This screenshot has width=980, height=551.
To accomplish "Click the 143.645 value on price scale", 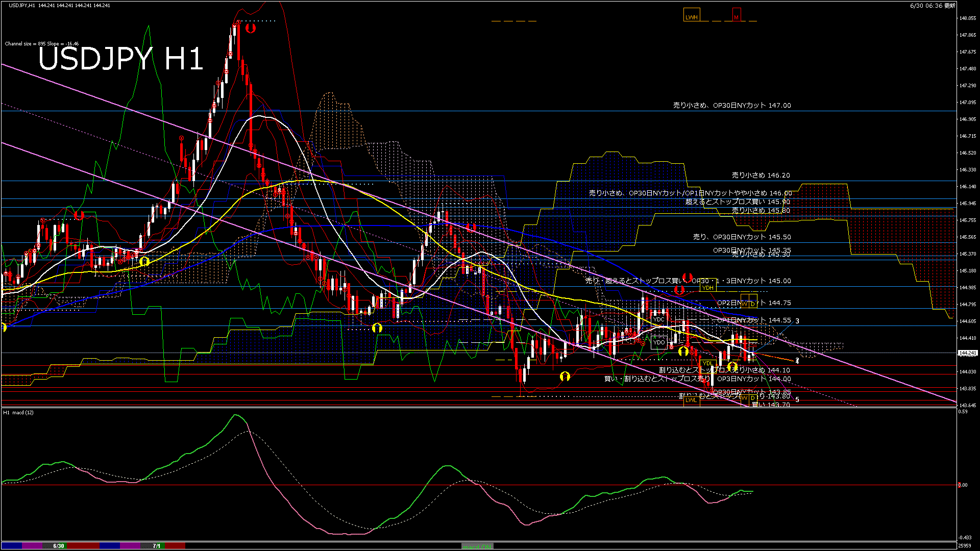I will coord(968,406).
